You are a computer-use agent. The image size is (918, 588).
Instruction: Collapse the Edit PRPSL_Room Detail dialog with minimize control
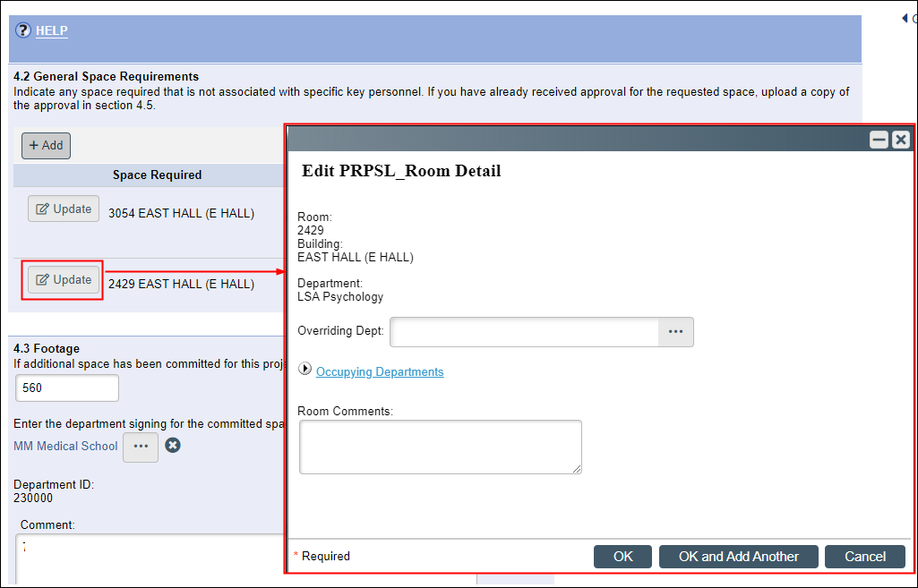(879, 140)
